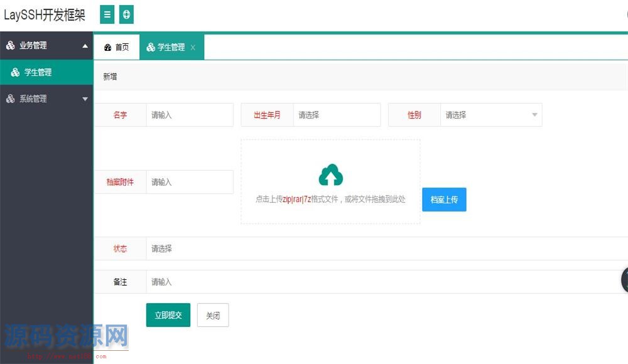The width and height of the screenshot is (628, 364).
Task: Click the 业务管理 menu icon
Action: pyautogui.click(x=11, y=45)
